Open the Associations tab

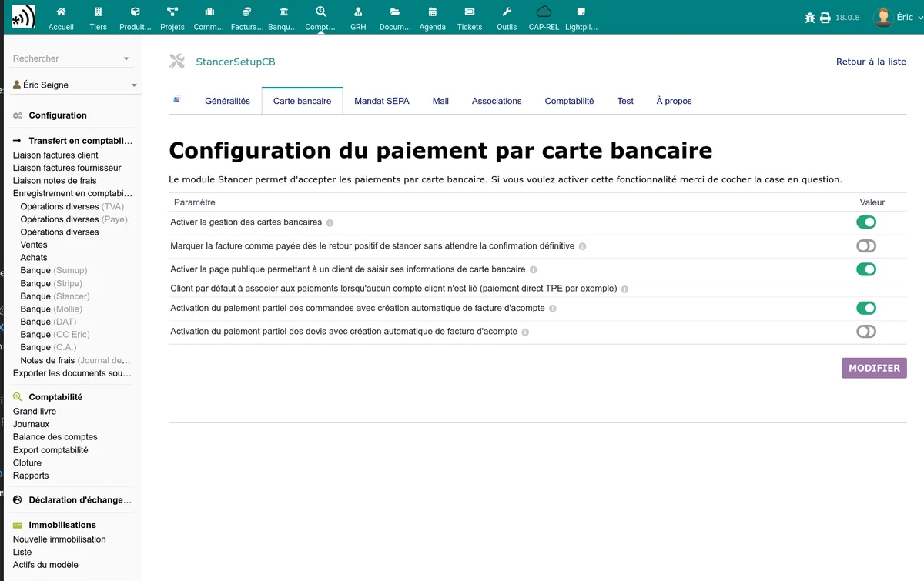click(497, 101)
